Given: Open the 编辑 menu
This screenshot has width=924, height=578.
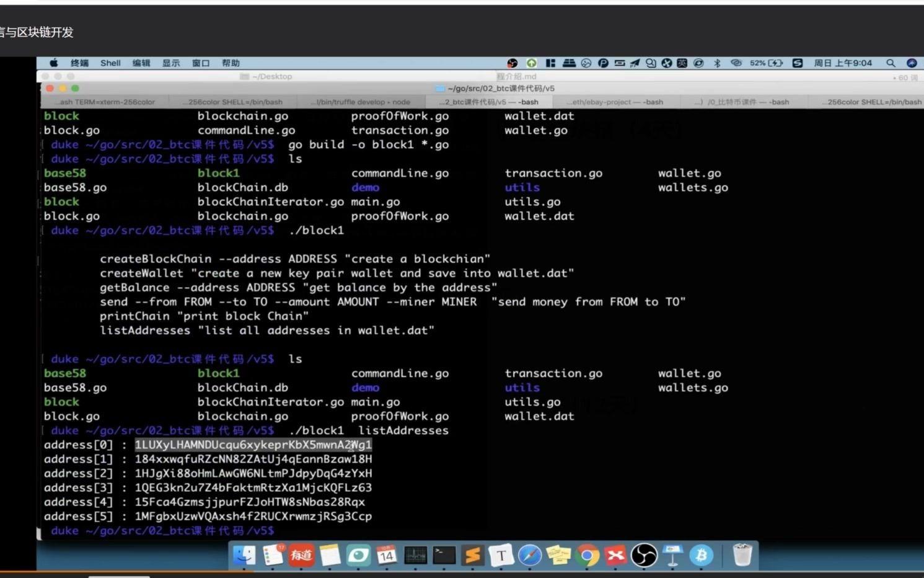Looking at the screenshot, I should (x=141, y=63).
